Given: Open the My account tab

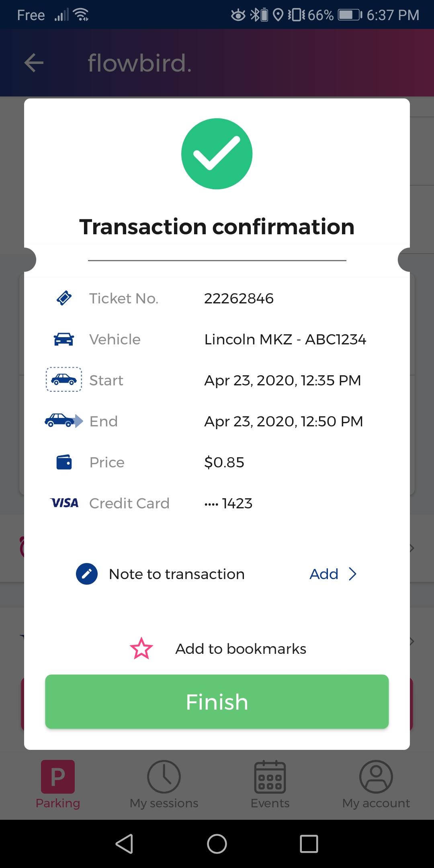Looking at the screenshot, I should point(376,784).
